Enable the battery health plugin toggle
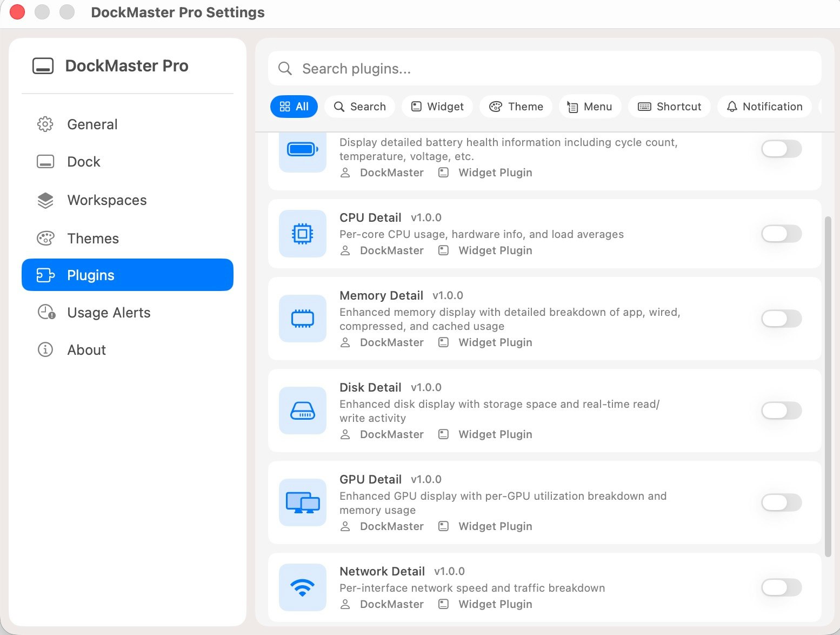This screenshot has height=635, width=840. [781, 149]
